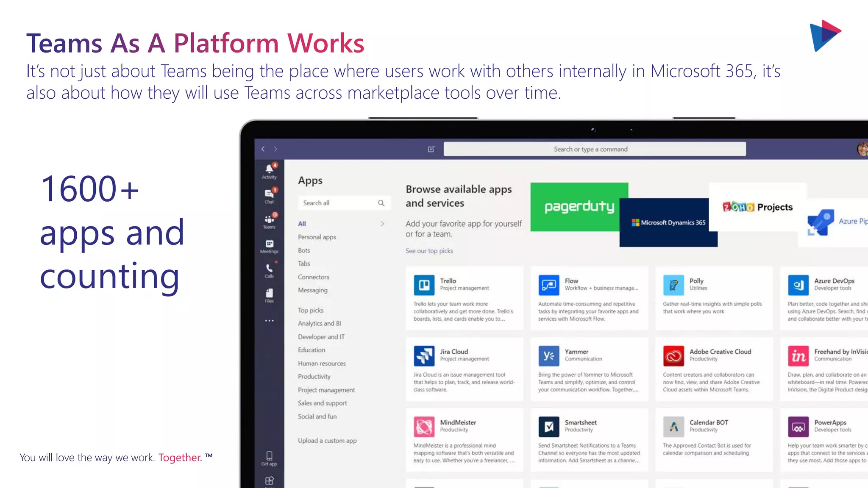Select Sales and support category
The height and width of the screenshot is (488, 868).
tap(322, 403)
